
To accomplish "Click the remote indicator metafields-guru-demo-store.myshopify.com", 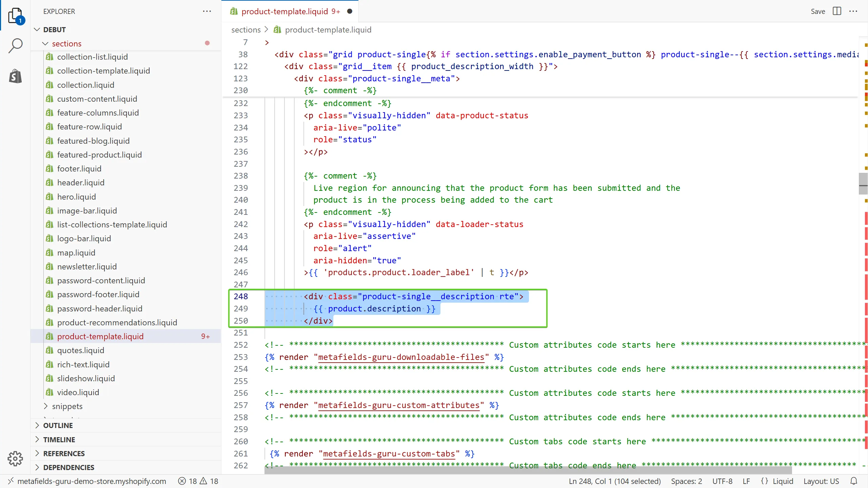I will [x=87, y=481].
